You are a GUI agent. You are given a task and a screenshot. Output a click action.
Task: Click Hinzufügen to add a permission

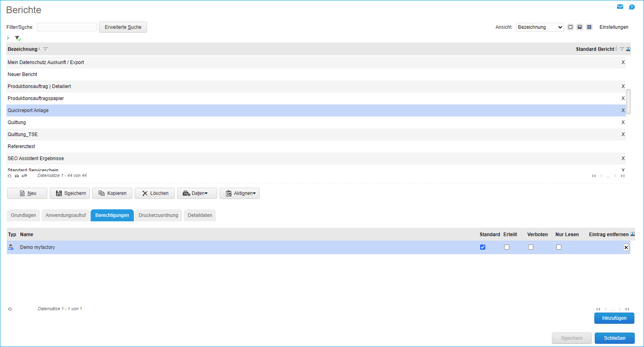click(x=614, y=318)
